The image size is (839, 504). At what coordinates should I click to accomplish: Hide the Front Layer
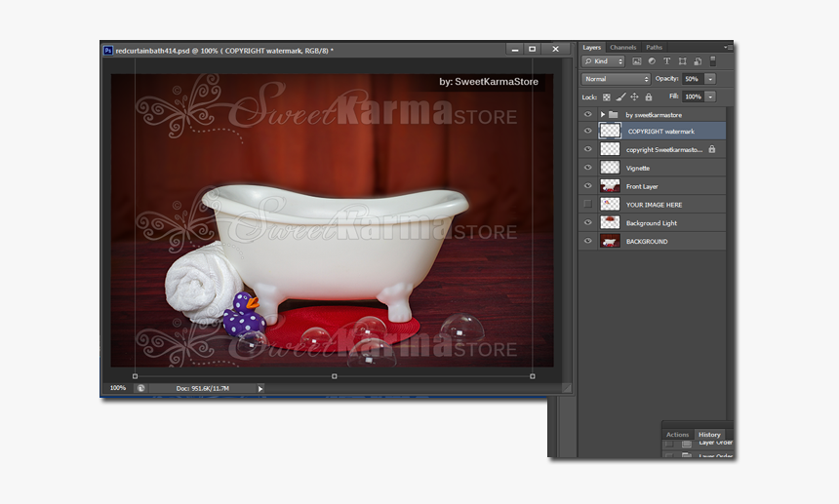(x=587, y=186)
